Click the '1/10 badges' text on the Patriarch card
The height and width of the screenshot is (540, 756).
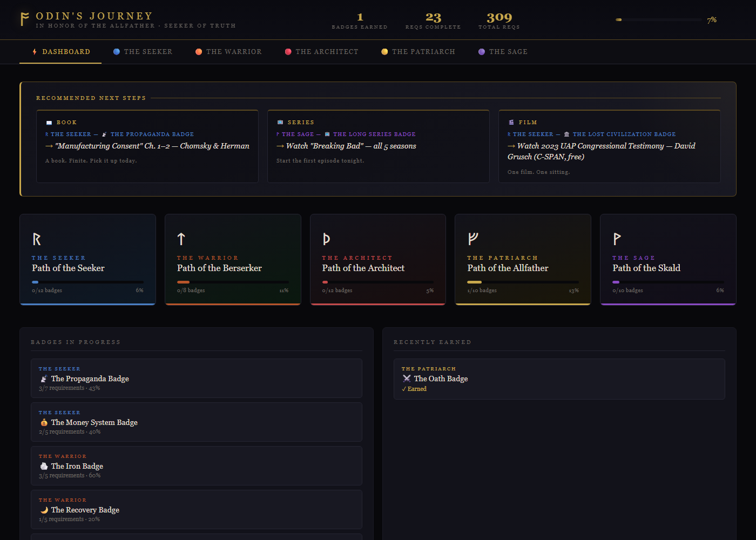pyautogui.click(x=482, y=291)
